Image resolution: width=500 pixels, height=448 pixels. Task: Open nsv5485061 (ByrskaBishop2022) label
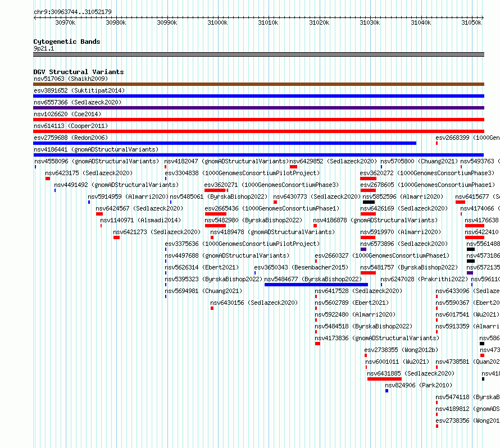click(x=219, y=196)
